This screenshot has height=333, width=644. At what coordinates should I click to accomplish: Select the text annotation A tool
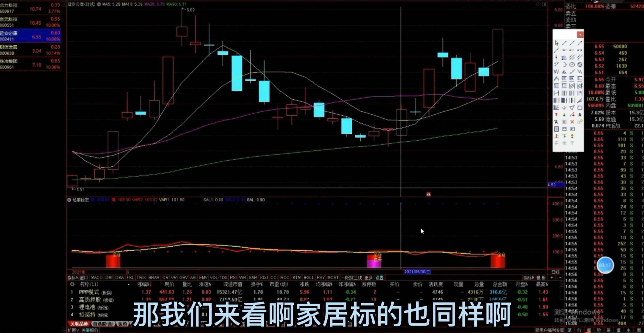(580, 114)
